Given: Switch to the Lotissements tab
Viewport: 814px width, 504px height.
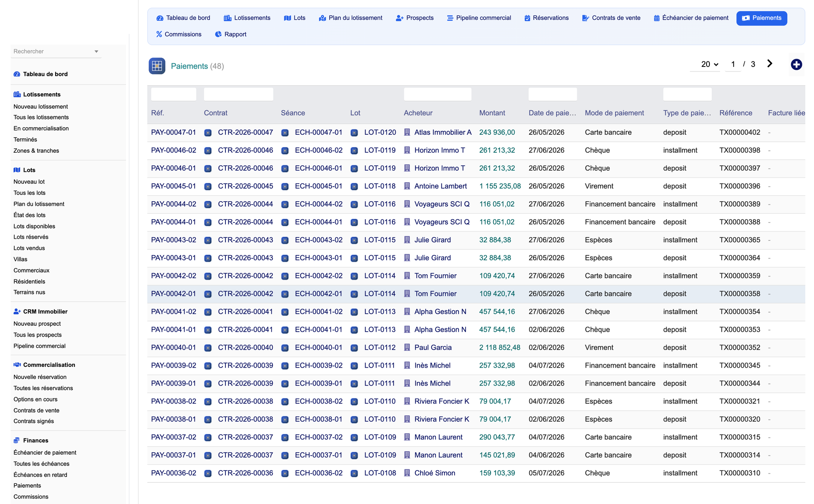Looking at the screenshot, I should coord(247,18).
